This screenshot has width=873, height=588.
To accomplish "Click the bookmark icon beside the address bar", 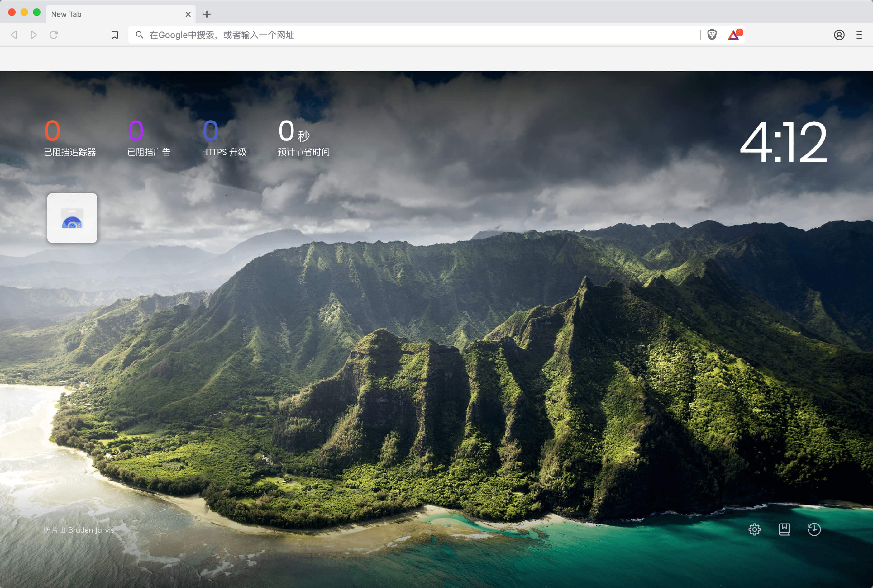I will (x=114, y=35).
